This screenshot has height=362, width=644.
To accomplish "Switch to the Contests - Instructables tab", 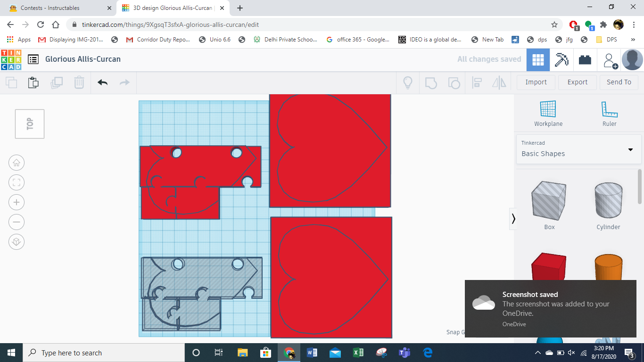I will coord(60,8).
